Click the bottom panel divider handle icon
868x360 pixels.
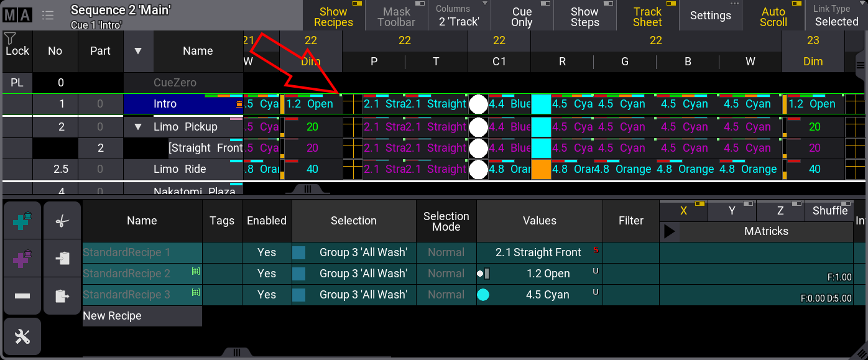coord(236,353)
